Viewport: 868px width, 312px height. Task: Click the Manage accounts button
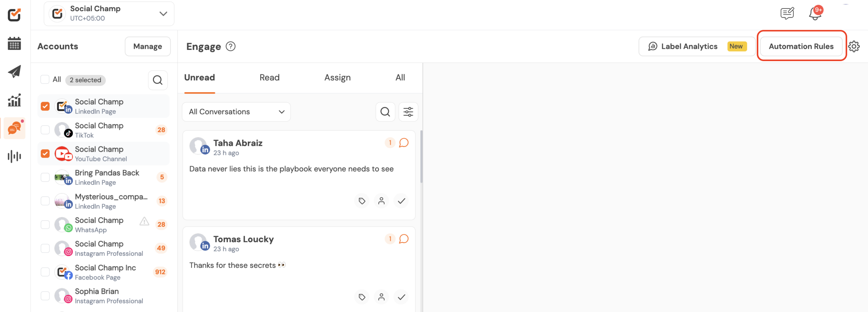click(x=147, y=46)
